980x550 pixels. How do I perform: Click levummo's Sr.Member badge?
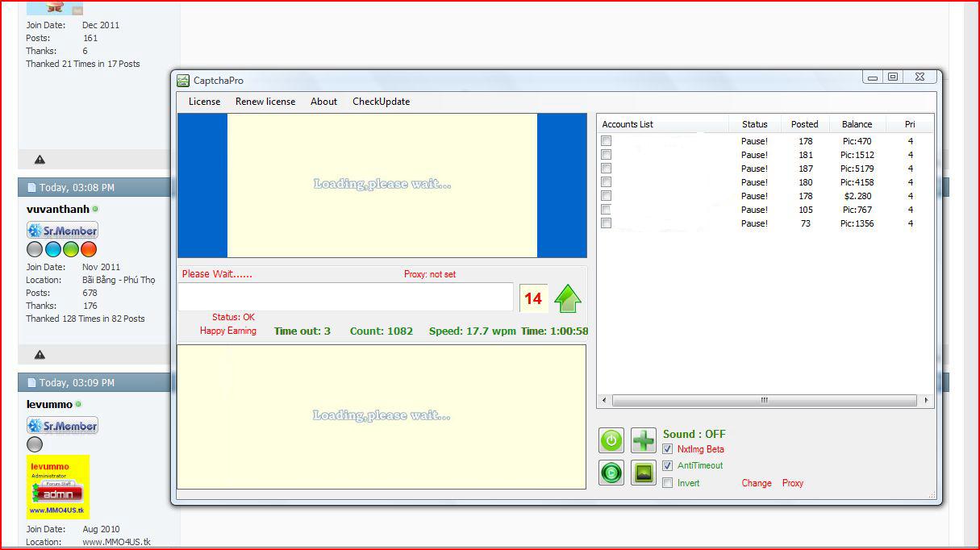coord(62,426)
